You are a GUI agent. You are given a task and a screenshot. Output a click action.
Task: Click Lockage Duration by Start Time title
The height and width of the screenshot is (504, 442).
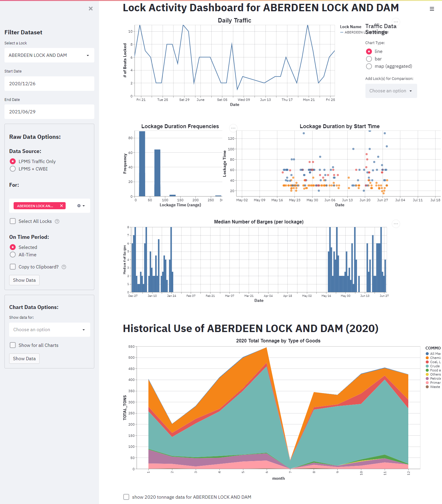tap(340, 126)
